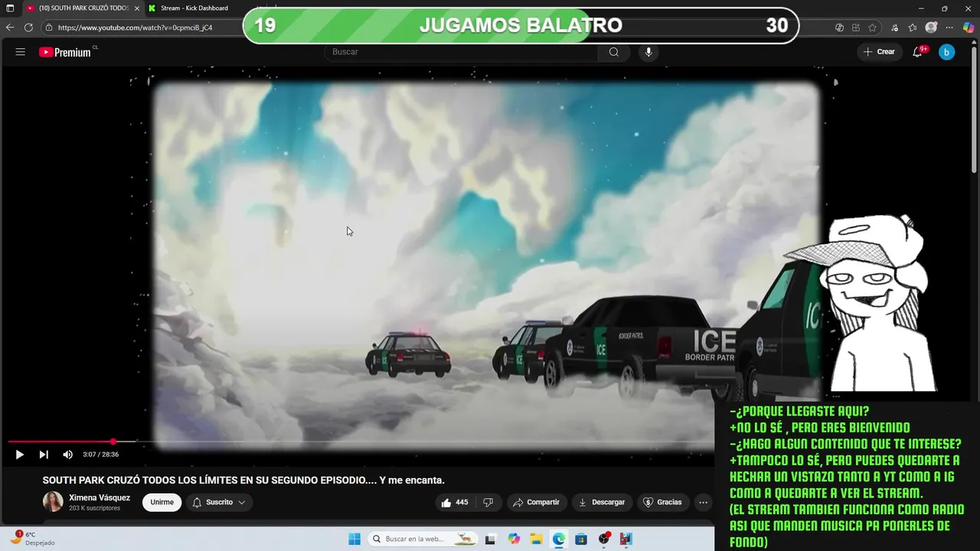This screenshot has height=551, width=980.
Task: Skip to the next video
Action: 44,455
